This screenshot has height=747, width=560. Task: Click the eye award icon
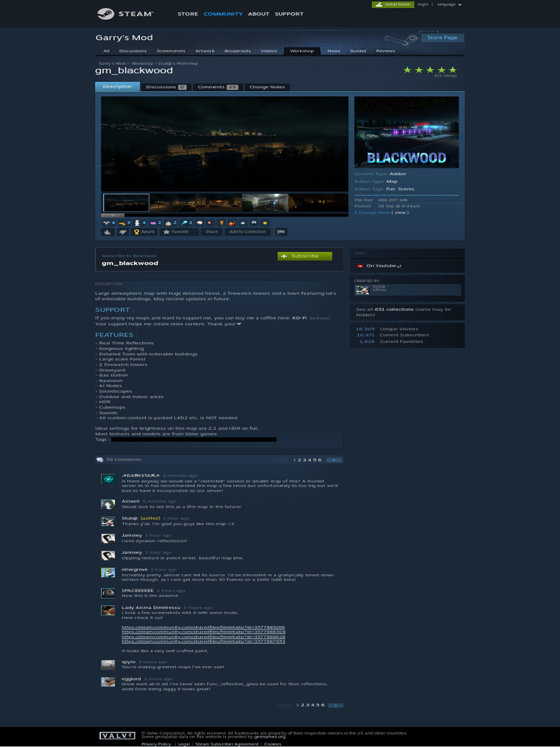click(x=254, y=222)
